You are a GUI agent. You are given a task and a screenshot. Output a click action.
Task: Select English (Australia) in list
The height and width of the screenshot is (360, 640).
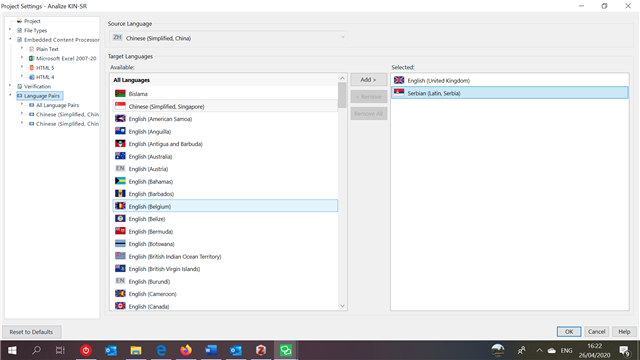[x=225, y=157]
